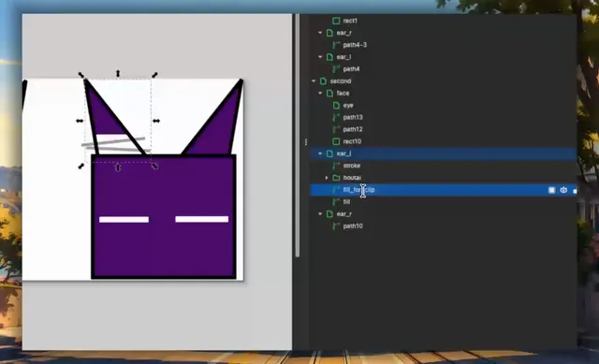Click the path icon beside stroke

click(x=336, y=166)
